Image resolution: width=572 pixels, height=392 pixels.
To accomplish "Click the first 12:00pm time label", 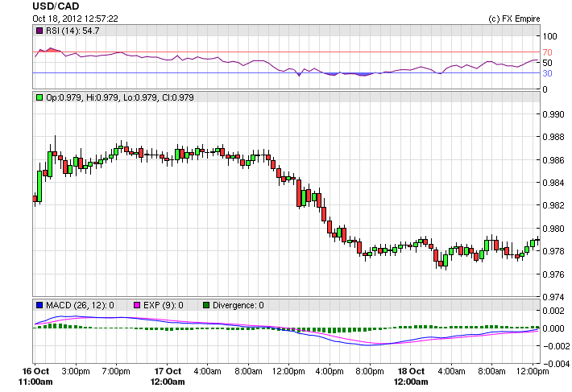I will click(x=288, y=371).
